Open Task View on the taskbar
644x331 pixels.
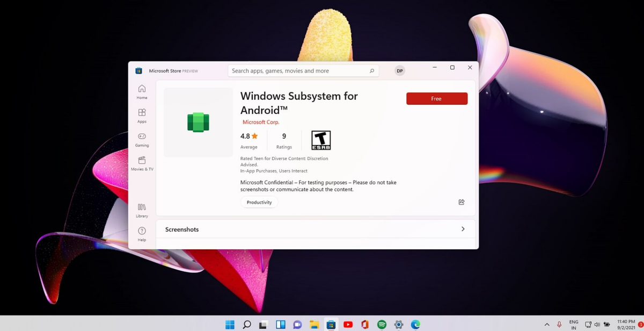click(264, 324)
